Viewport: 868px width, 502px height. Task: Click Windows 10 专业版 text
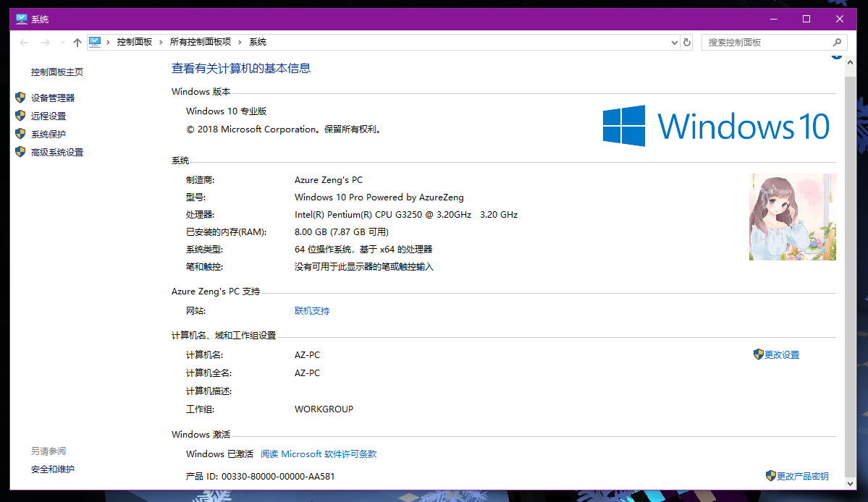point(227,111)
